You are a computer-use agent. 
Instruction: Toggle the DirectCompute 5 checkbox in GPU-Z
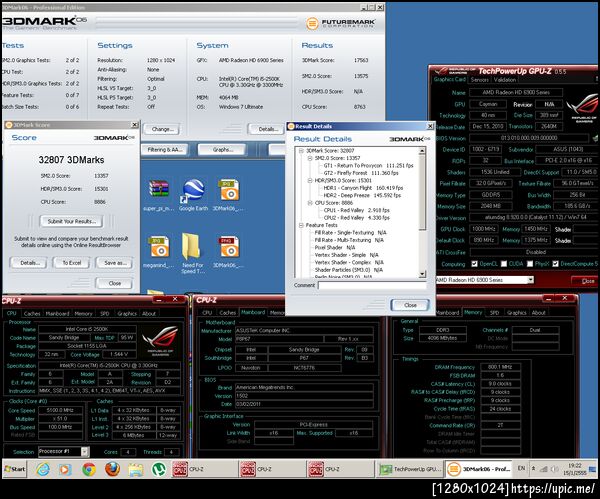coord(556,264)
